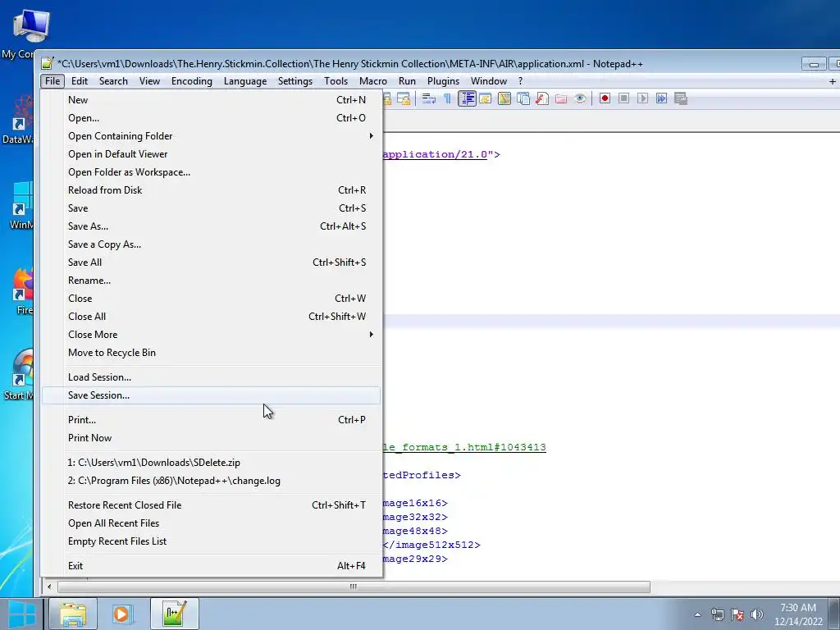Image resolution: width=840 pixels, height=630 pixels.
Task: Select Print Now
Action: point(211,438)
